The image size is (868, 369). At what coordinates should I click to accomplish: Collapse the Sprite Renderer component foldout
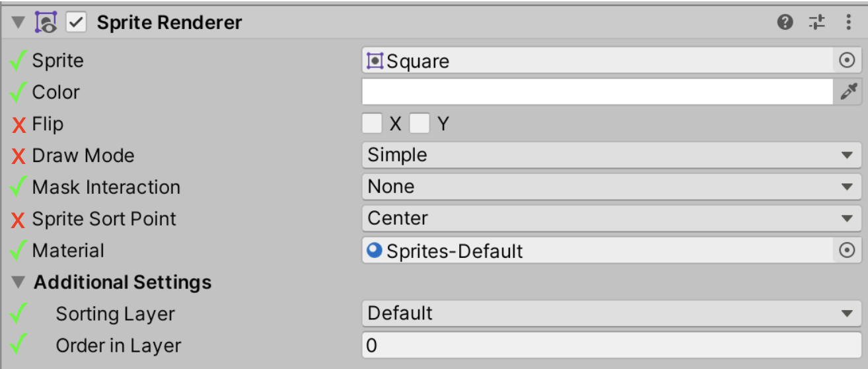coord(18,22)
